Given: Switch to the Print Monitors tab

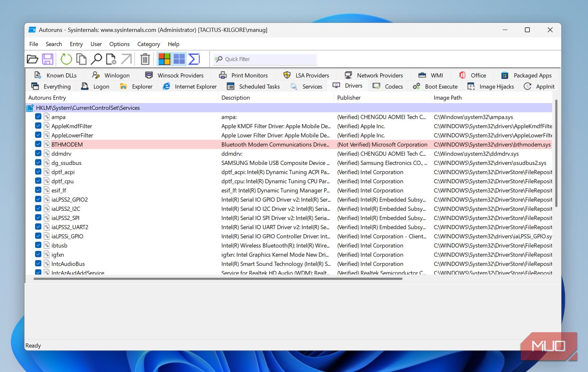Looking at the screenshot, I should coord(243,75).
